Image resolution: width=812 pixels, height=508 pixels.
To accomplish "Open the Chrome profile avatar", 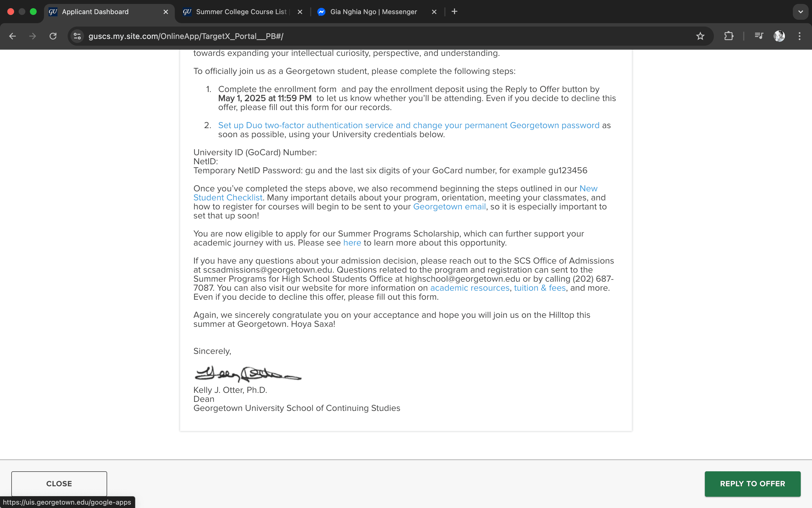I will click(x=779, y=36).
